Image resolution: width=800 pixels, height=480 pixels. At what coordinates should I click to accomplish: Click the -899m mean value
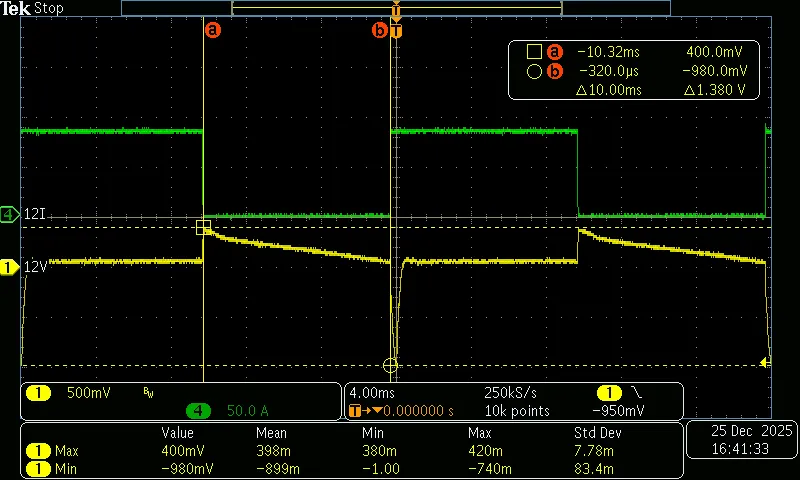(x=278, y=469)
